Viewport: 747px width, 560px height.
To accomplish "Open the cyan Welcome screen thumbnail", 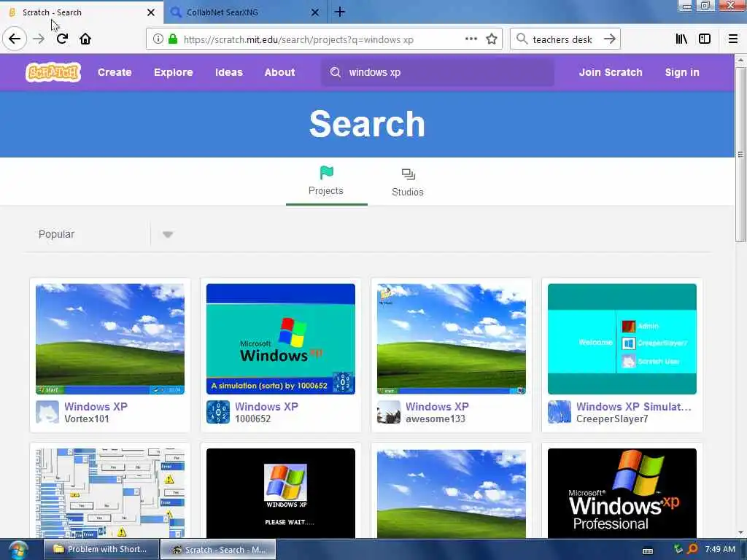I will tap(622, 339).
